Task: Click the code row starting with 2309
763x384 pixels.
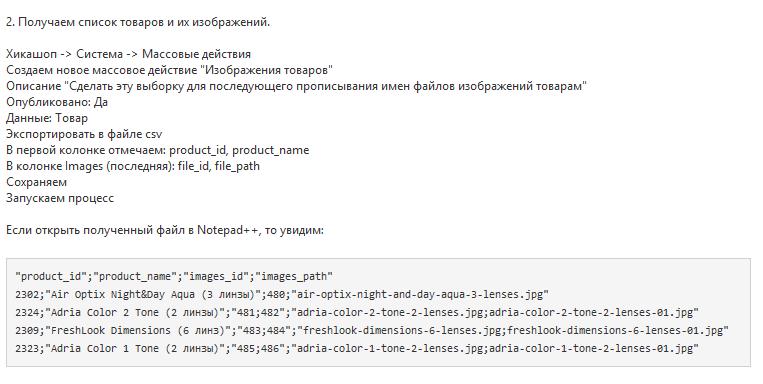Action: [372, 330]
